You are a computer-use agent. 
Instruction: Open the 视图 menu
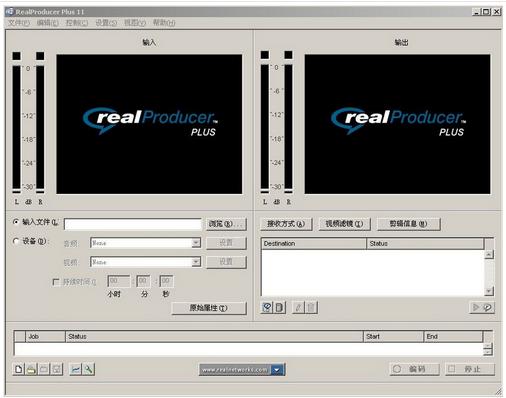pos(135,23)
